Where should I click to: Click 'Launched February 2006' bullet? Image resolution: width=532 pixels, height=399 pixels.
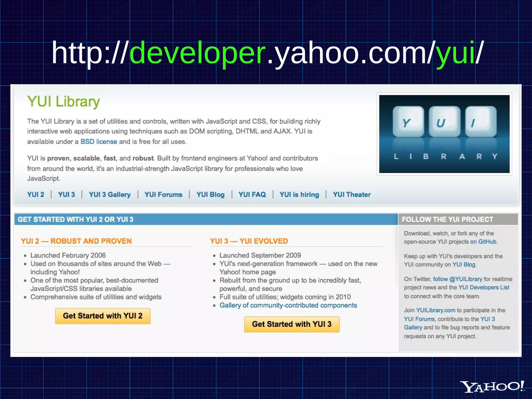point(68,255)
